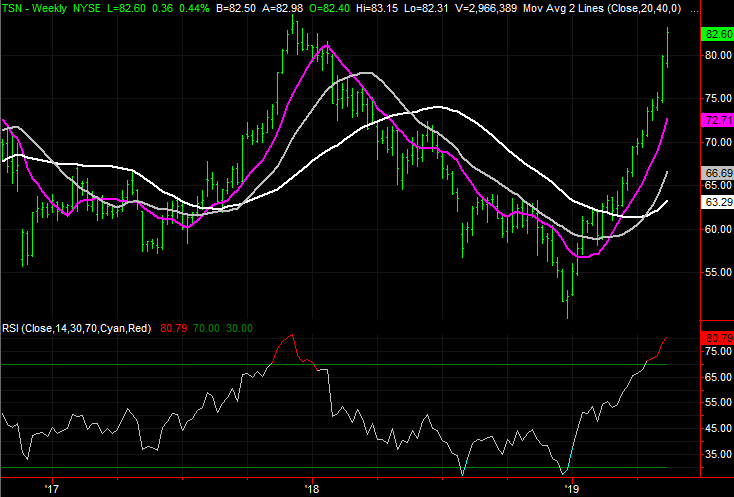The image size is (734, 497).
Task: Click the green 30.00 RSI oversold header value
Action: pos(239,327)
